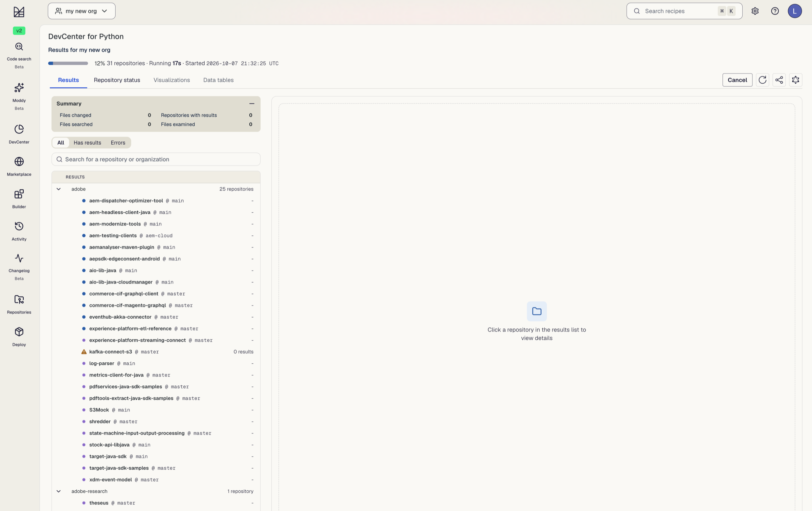
Task: Open theseus repository row
Action: click(156, 503)
